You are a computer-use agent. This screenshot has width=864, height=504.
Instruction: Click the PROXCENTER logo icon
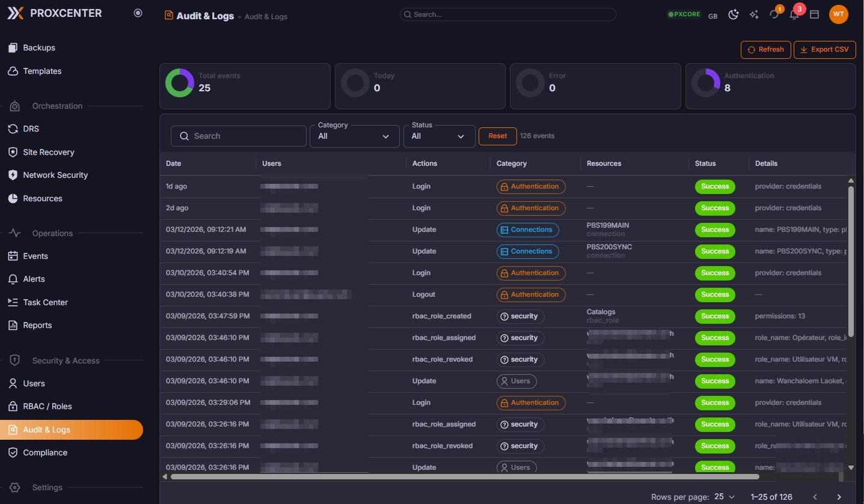click(x=16, y=13)
